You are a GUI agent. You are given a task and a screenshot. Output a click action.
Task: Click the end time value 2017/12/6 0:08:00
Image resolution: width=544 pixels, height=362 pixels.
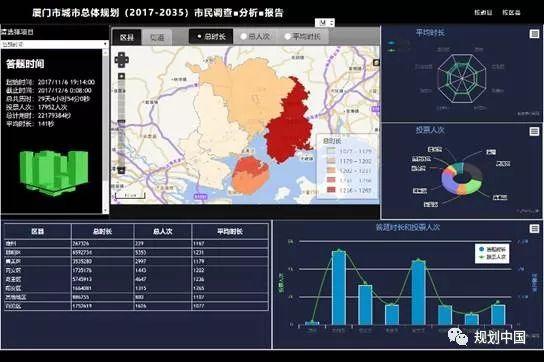[x=65, y=90]
